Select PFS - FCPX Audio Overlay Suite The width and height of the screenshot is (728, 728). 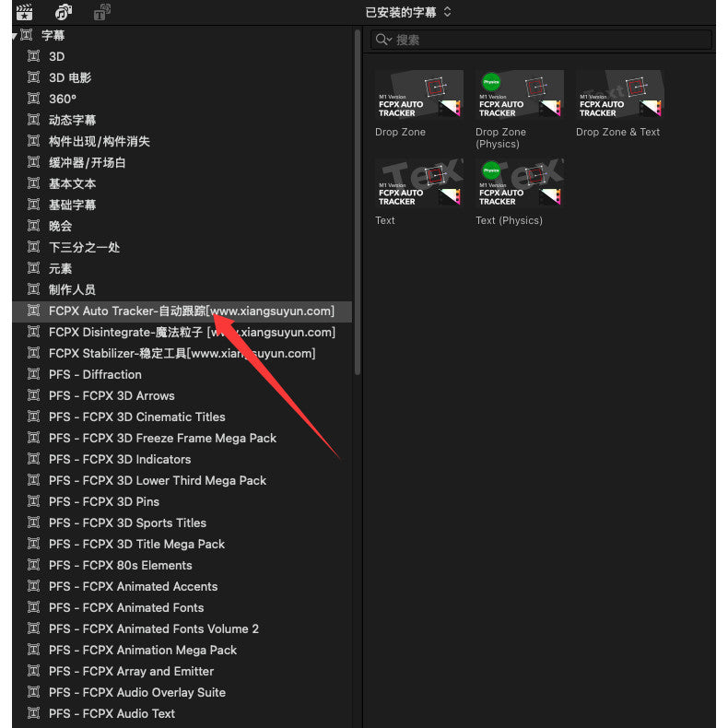tap(182, 693)
